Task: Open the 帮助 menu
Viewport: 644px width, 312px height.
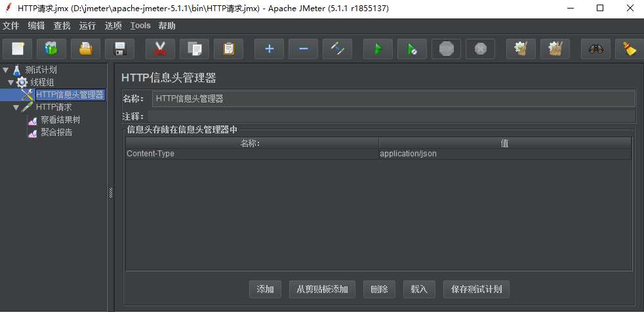Action: tap(167, 26)
